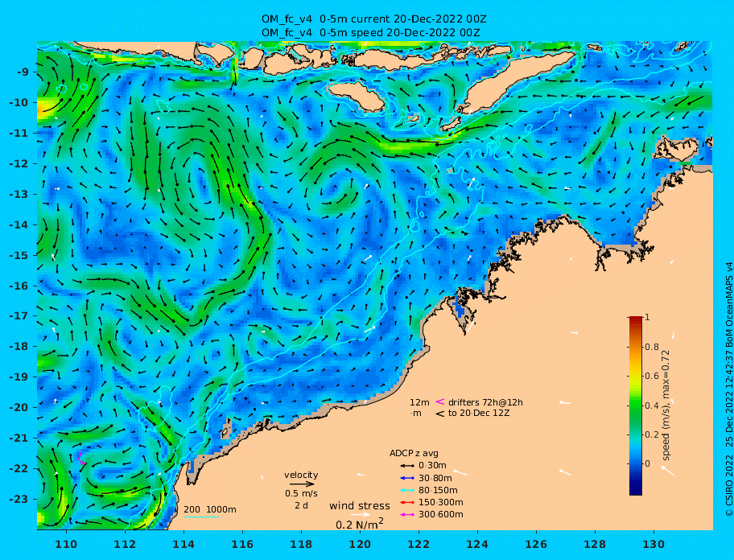This screenshot has height=560, width=734.
Task: Click latitude axis label '-16'
Action: [19, 286]
